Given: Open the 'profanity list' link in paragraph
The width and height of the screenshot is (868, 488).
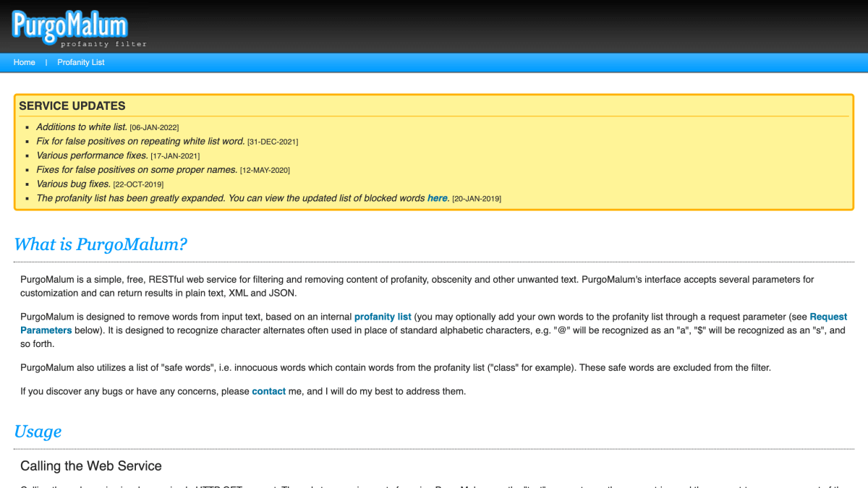Looking at the screenshot, I should point(383,317).
